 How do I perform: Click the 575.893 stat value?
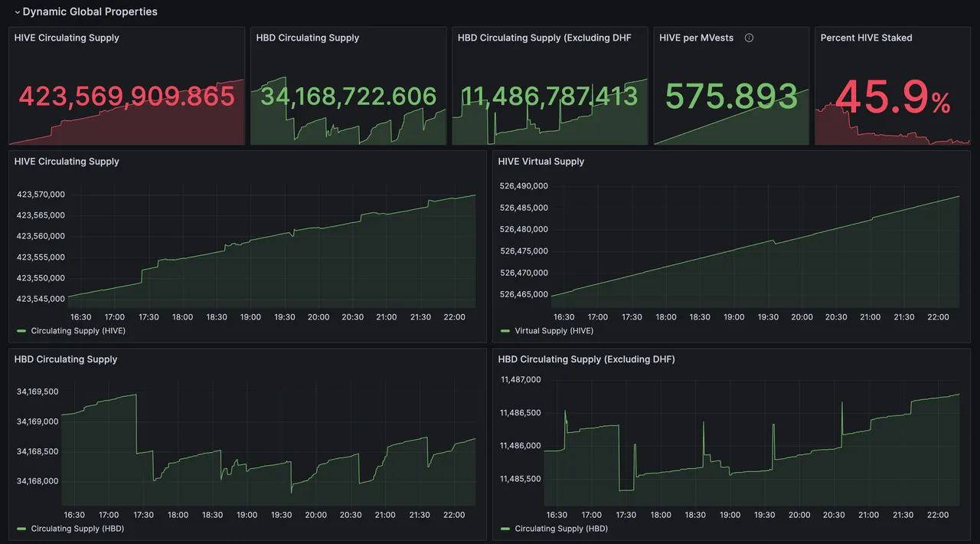[x=731, y=97]
